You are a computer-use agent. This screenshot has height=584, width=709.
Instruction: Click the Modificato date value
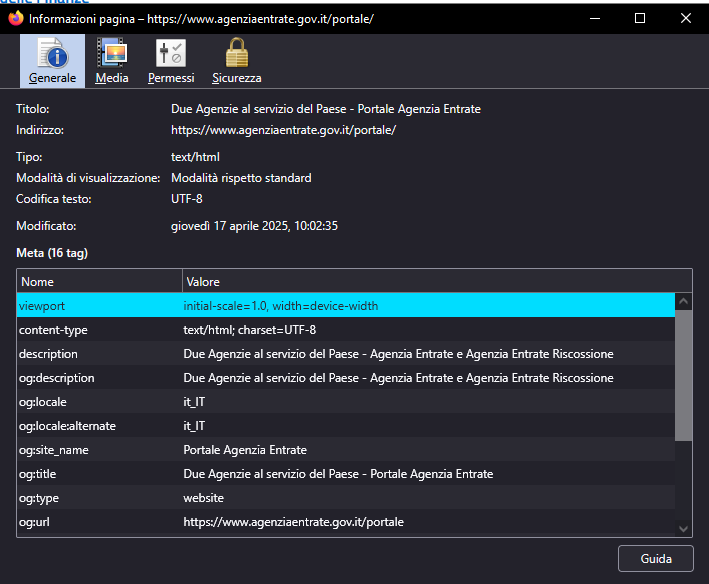(254, 226)
